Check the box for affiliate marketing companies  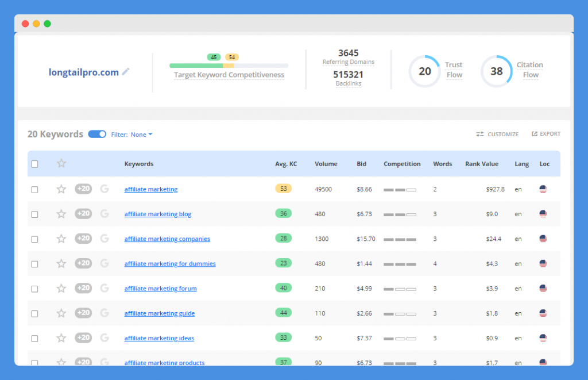35,239
